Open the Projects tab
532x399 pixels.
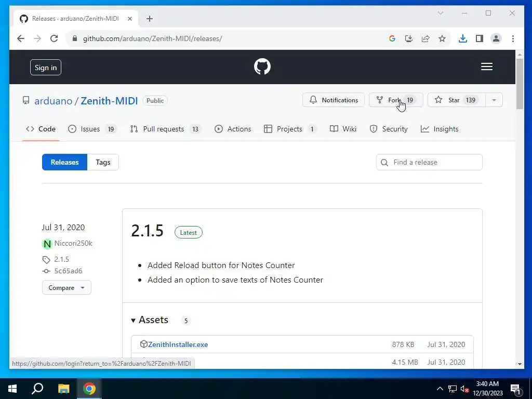290,129
